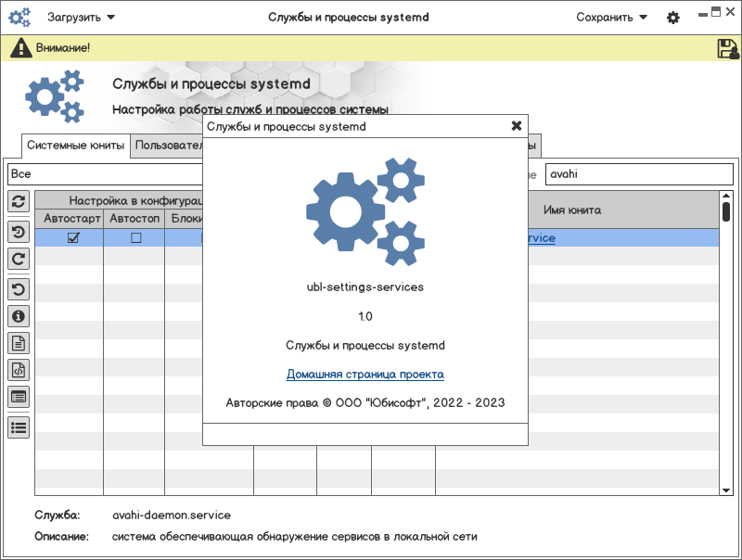Open the Домашняя страница проекта link

point(365,375)
